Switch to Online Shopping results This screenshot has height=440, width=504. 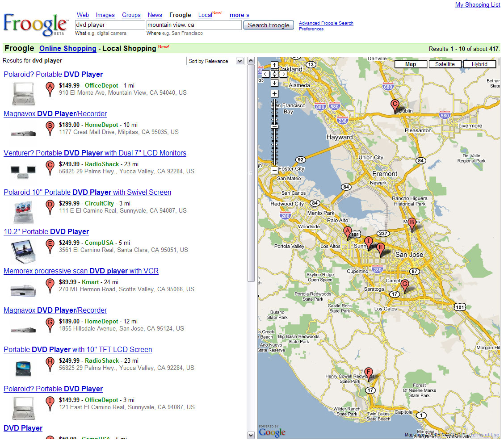click(x=67, y=48)
